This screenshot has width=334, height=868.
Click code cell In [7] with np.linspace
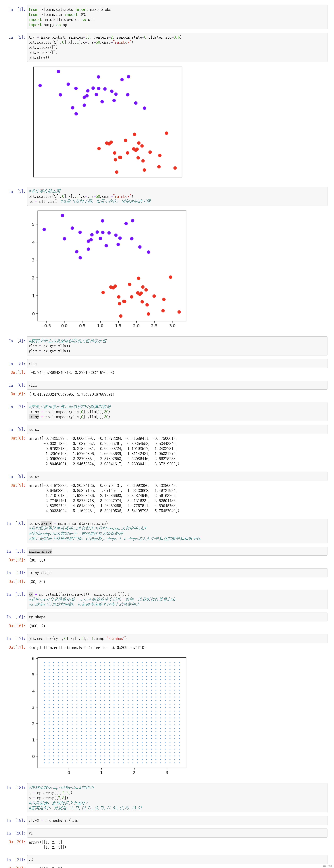177,412
